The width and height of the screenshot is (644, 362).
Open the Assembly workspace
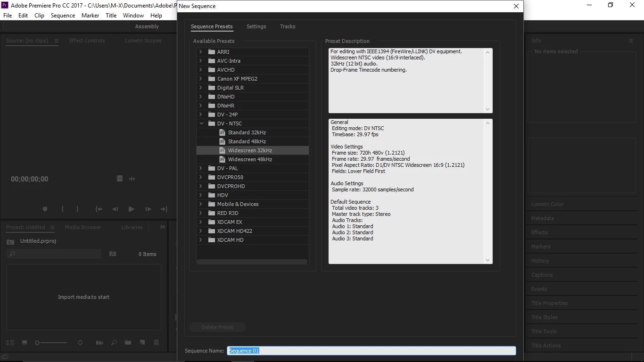[x=147, y=26]
